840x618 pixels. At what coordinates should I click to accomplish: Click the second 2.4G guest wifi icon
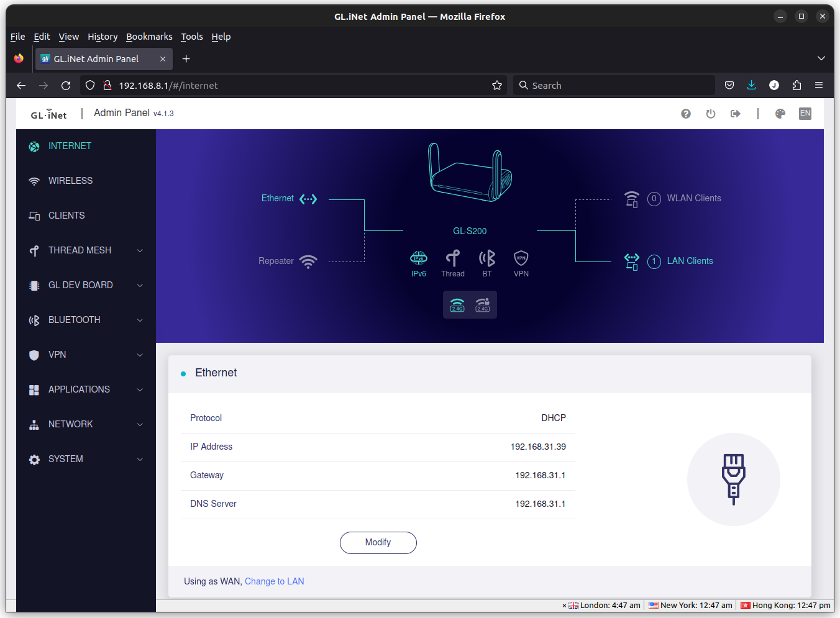(x=483, y=305)
